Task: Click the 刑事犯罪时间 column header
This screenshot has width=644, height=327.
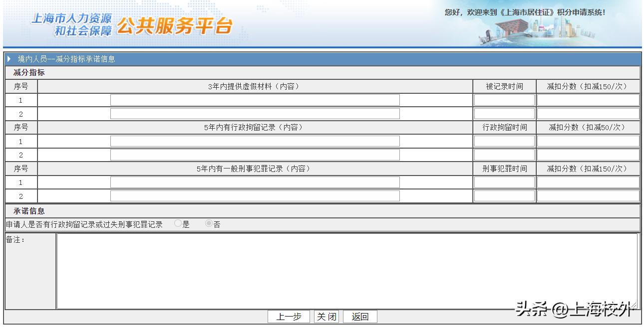Action: (x=504, y=169)
